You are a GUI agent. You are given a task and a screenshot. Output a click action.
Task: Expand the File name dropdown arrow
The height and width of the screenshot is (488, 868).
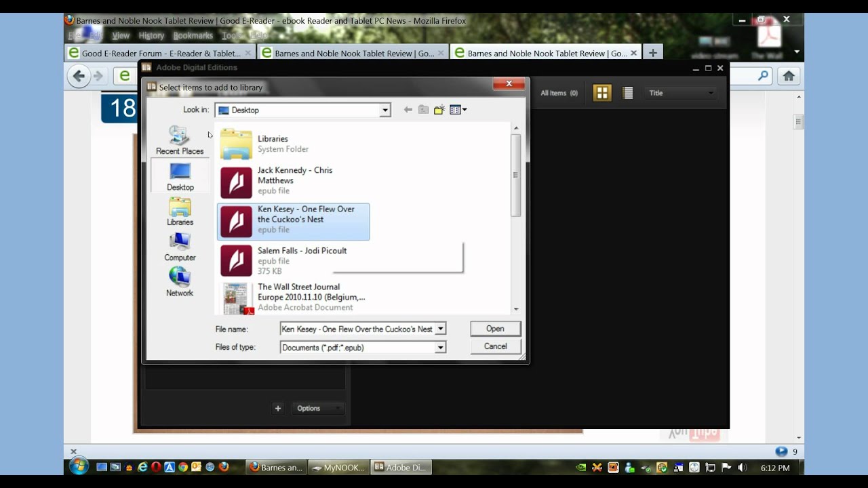pyautogui.click(x=440, y=329)
